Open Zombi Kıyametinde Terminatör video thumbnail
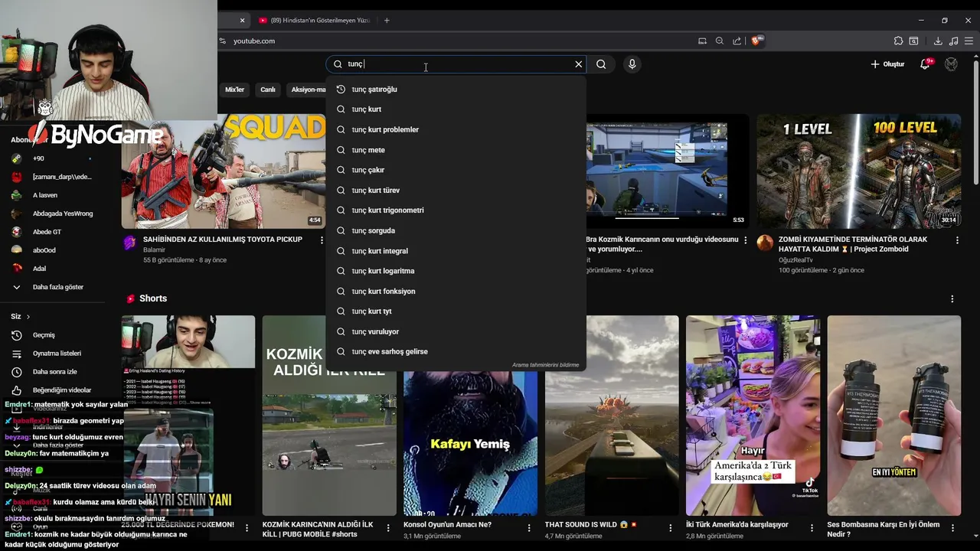The width and height of the screenshot is (980, 551). [x=859, y=171]
